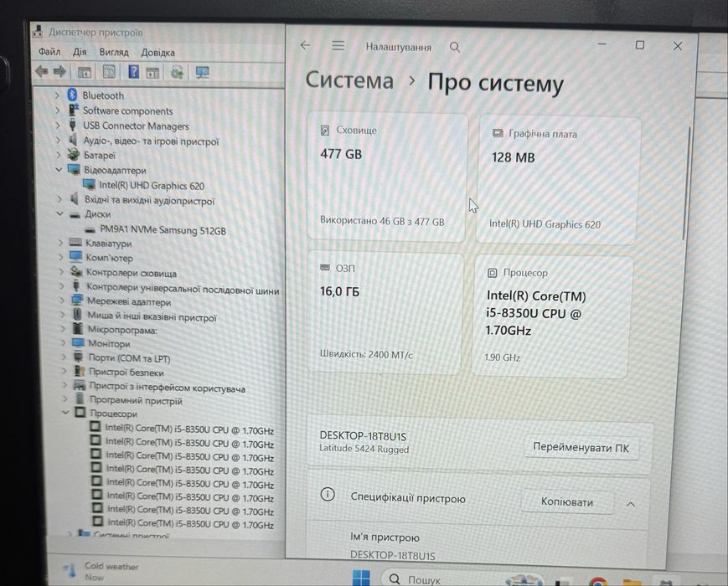
Task: Open the ОЗП 16,0 ГБ card
Action: click(x=385, y=314)
